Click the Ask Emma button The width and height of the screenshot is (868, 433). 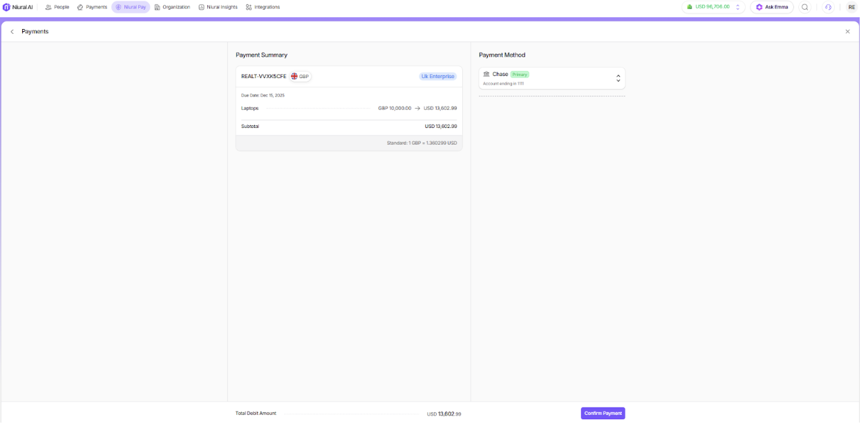point(772,7)
